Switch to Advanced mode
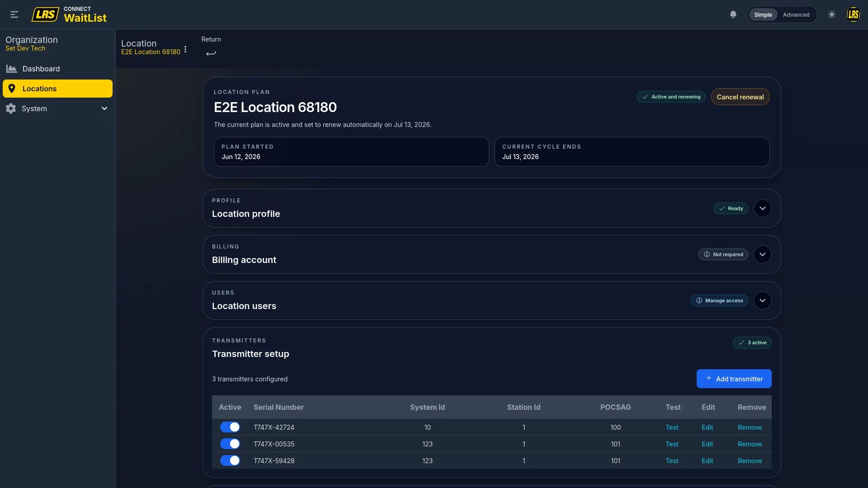 pyautogui.click(x=796, y=14)
